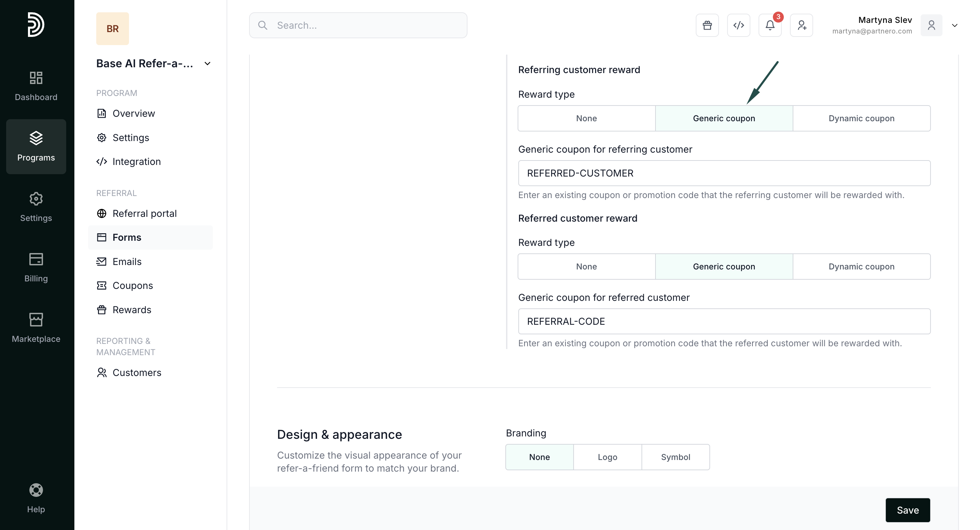Select Symbol branding option
Screen dimensions: 980x530
[x=675, y=457]
